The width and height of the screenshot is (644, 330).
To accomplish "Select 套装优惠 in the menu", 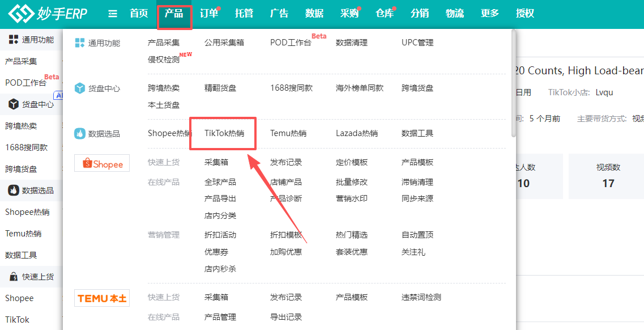I will (x=352, y=252).
